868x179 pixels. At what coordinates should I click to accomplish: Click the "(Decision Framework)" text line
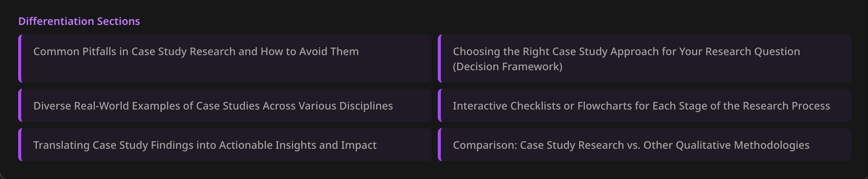tap(508, 66)
